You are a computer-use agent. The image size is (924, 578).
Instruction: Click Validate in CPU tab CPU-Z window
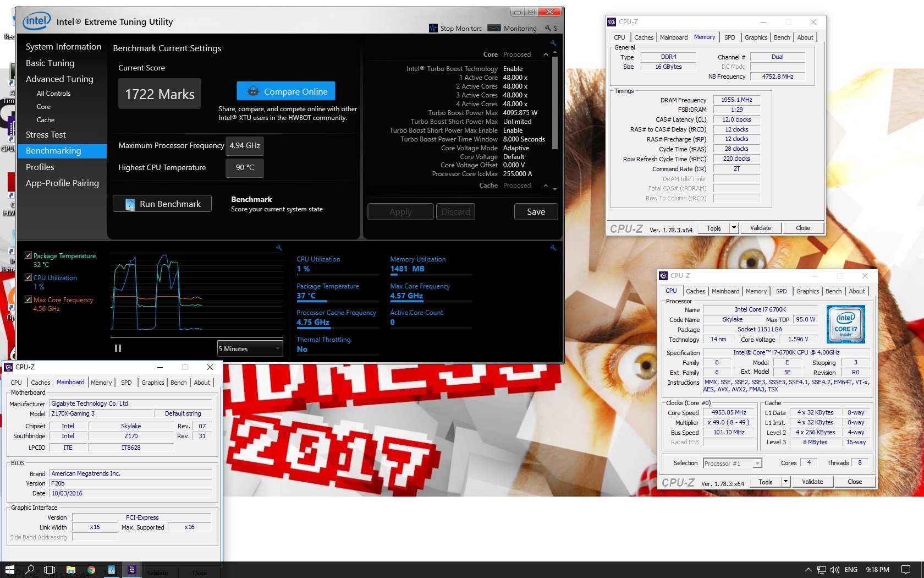click(x=812, y=482)
